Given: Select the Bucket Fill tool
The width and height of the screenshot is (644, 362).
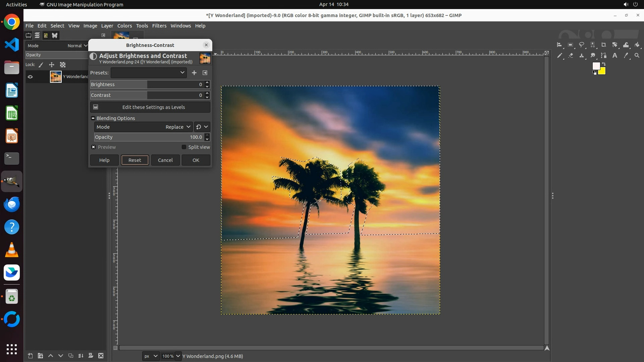Looking at the screenshot, I should coord(637,45).
